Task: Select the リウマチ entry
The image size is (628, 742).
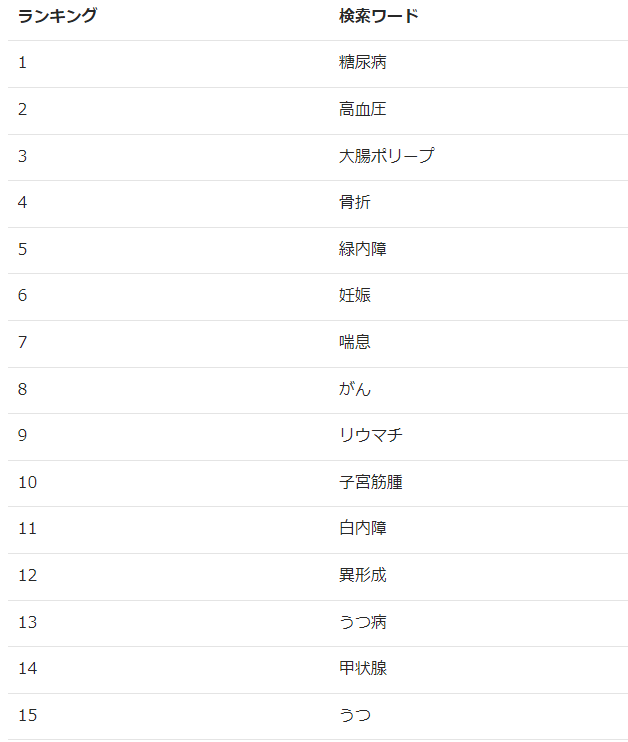Action: (370, 435)
